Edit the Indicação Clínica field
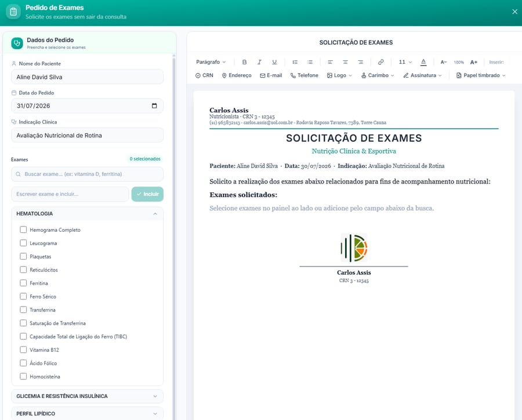The image size is (522, 420). click(x=87, y=136)
